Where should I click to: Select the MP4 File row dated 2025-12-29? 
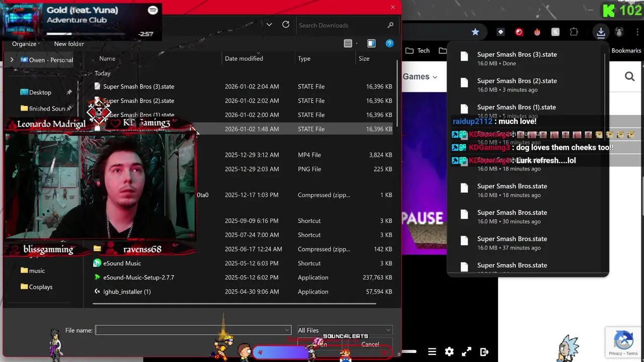point(243,155)
